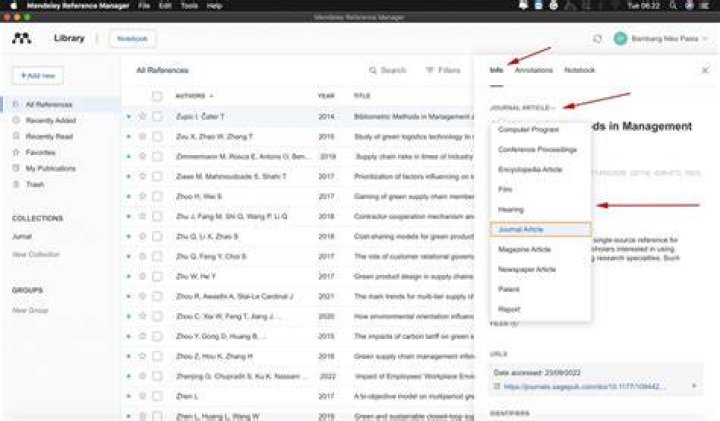Click the Add new button
Image resolution: width=720 pixels, height=421 pixels.
[x=38, y=75]
